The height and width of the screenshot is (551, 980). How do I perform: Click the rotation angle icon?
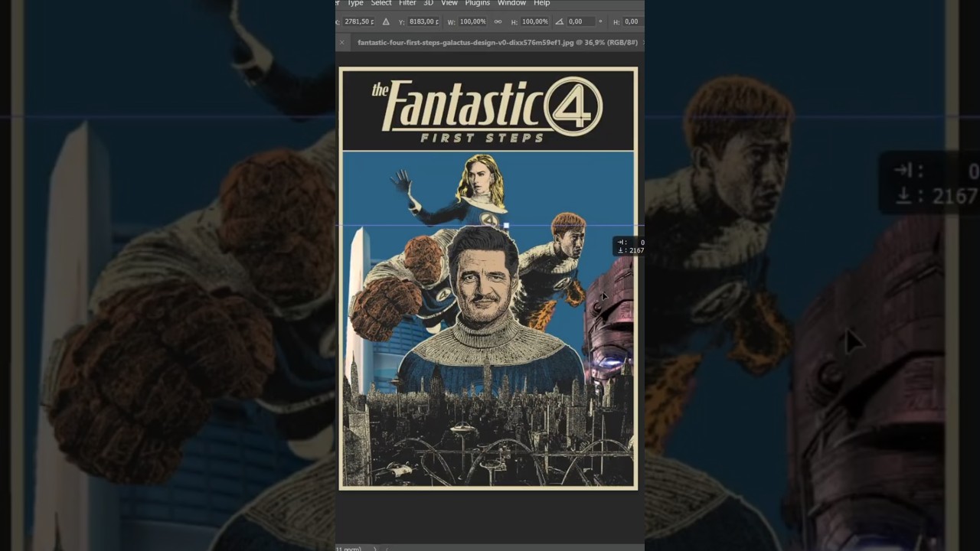click(560, 21)
